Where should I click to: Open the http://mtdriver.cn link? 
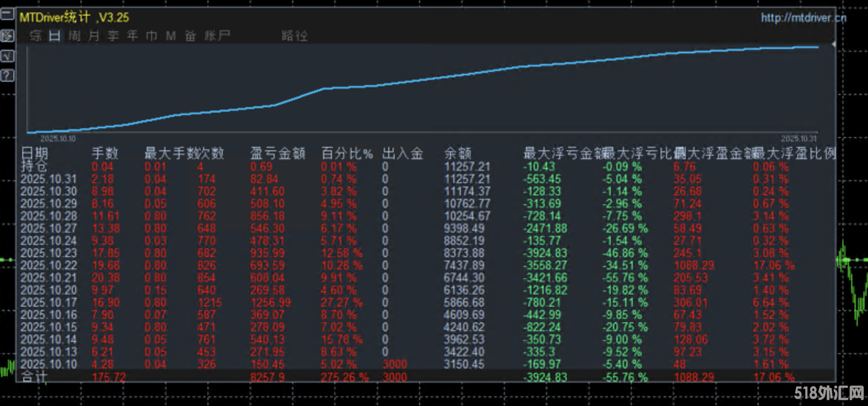tap(803, 18)
